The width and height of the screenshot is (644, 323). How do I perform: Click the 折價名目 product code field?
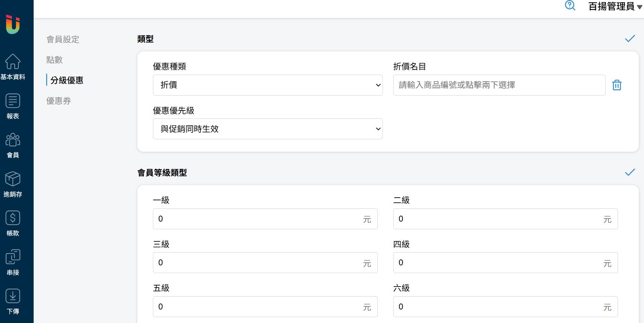[499, 85]
